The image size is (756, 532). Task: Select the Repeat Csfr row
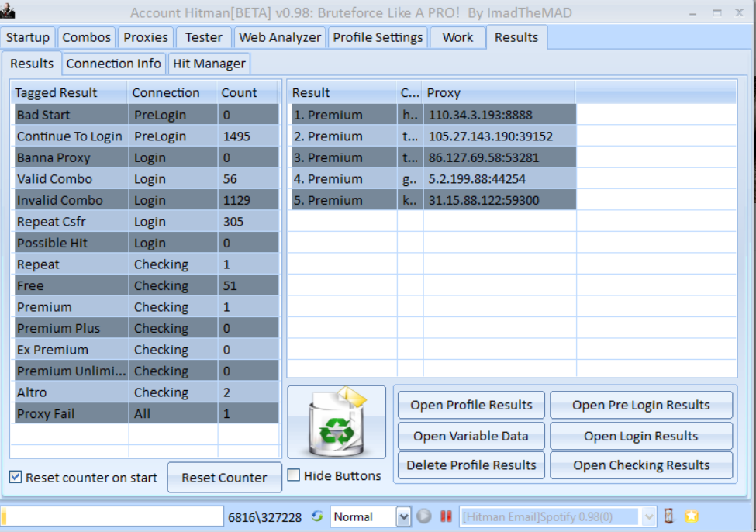click(x=147, y=221)
